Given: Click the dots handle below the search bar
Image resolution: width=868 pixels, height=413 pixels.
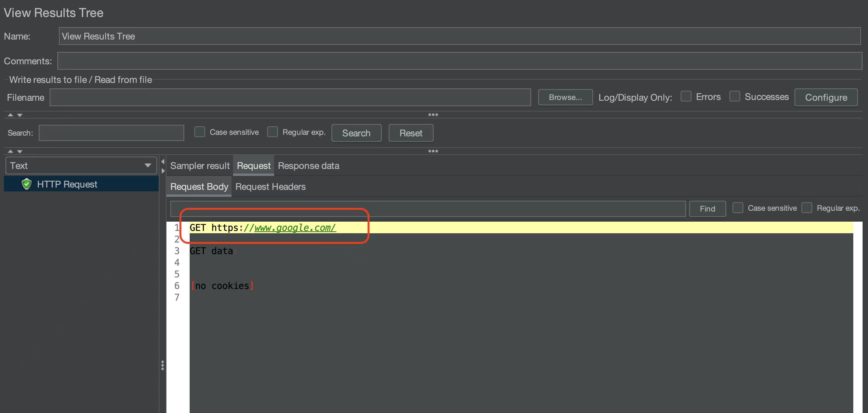Looking at the screenshot, I should point(433,151).
